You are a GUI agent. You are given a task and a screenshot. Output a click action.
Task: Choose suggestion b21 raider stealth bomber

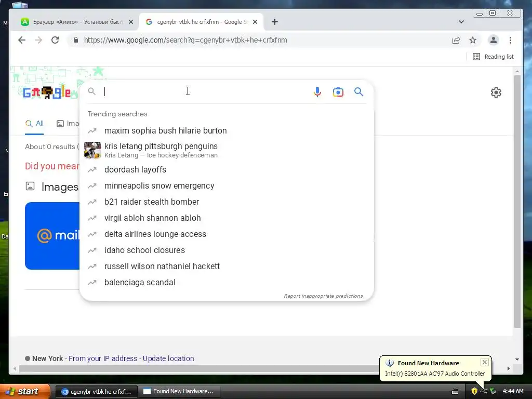(x=227, y=202)
